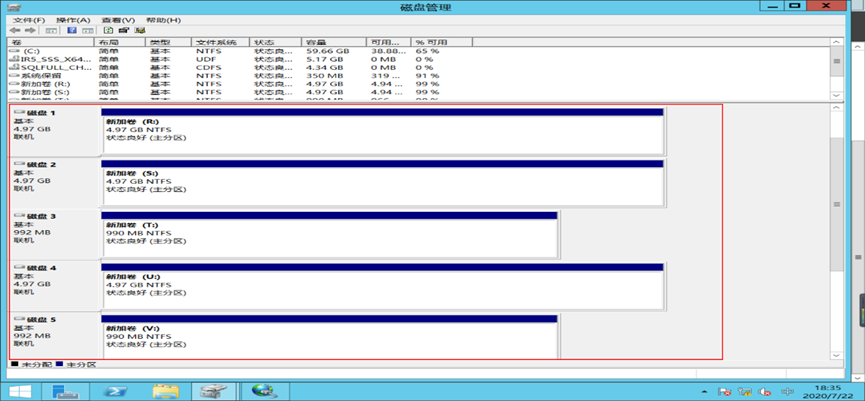865x401 pixels.
Task: Click the 91 % free value
Action: click(428, 76)
